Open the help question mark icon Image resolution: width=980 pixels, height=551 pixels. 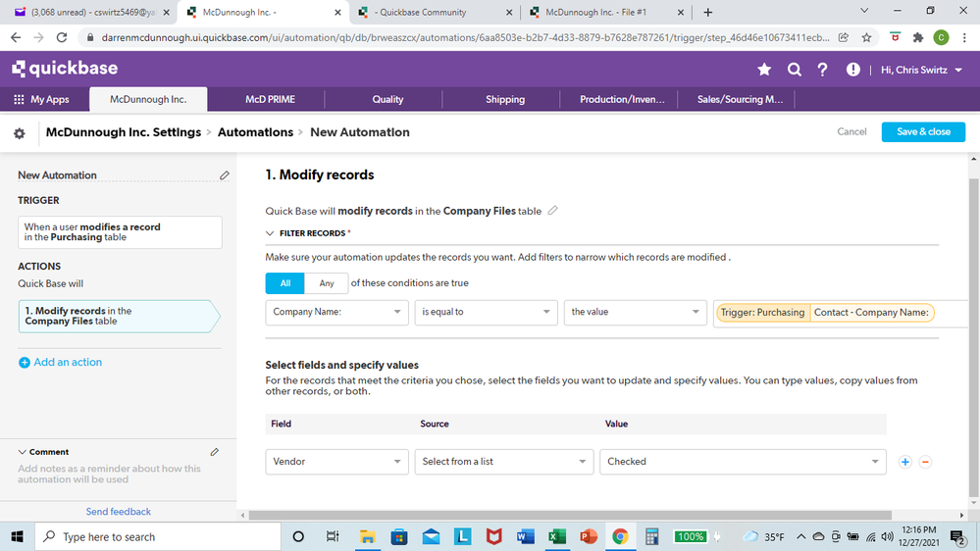[822, 70]
